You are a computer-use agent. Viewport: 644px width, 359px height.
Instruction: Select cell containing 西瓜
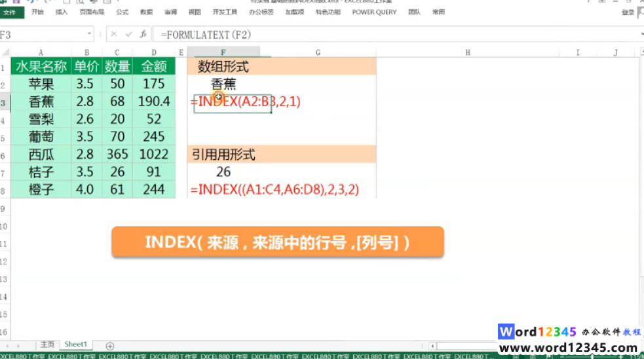click(x=41, y=155)
